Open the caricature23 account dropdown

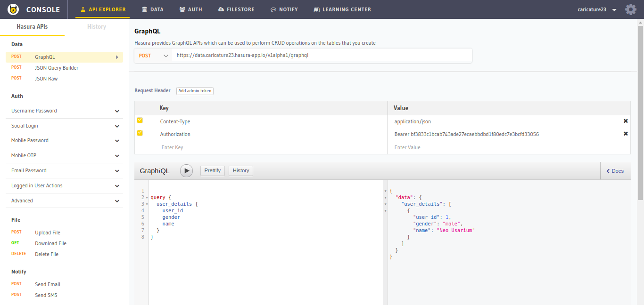[x=597, y=9]
